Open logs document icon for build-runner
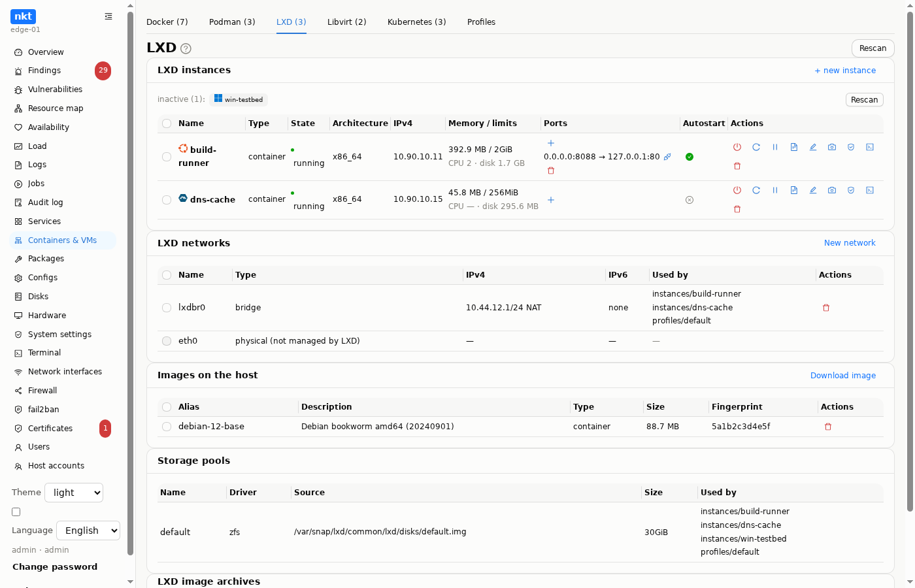Image resolution: width=915 pixels, height=588 pixels. coord(794,147)
